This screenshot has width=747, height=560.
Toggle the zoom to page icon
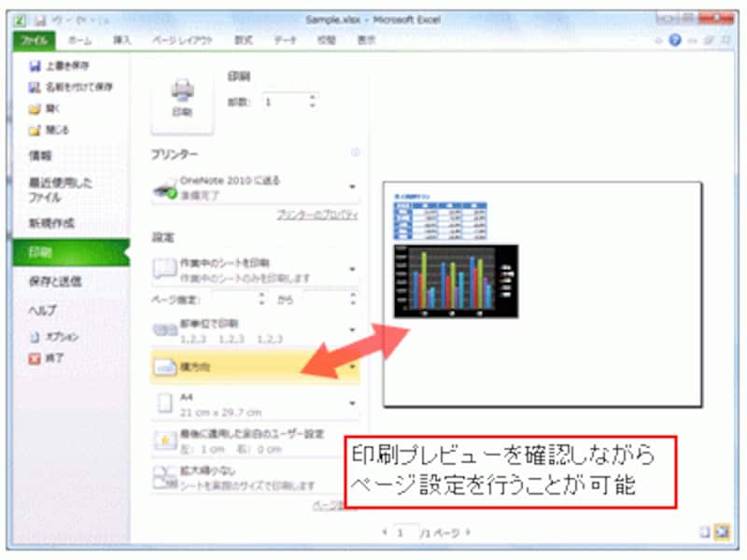tap(722, 531)
